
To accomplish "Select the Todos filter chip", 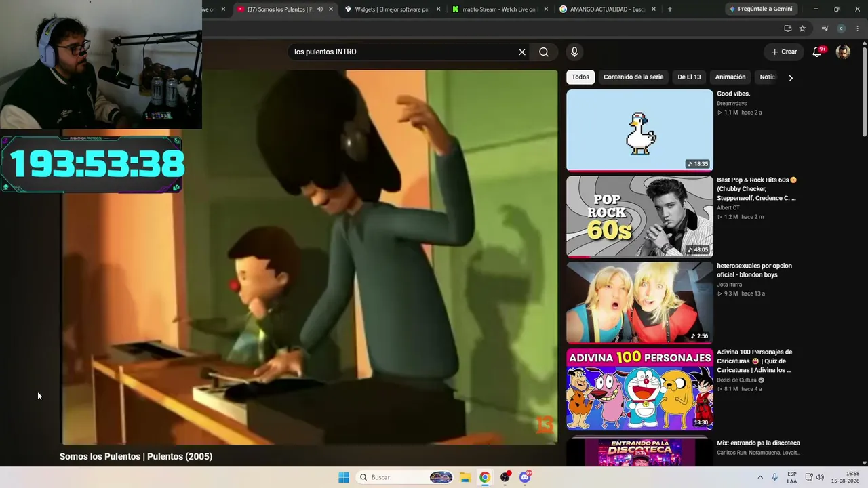I will click(580, 77).
